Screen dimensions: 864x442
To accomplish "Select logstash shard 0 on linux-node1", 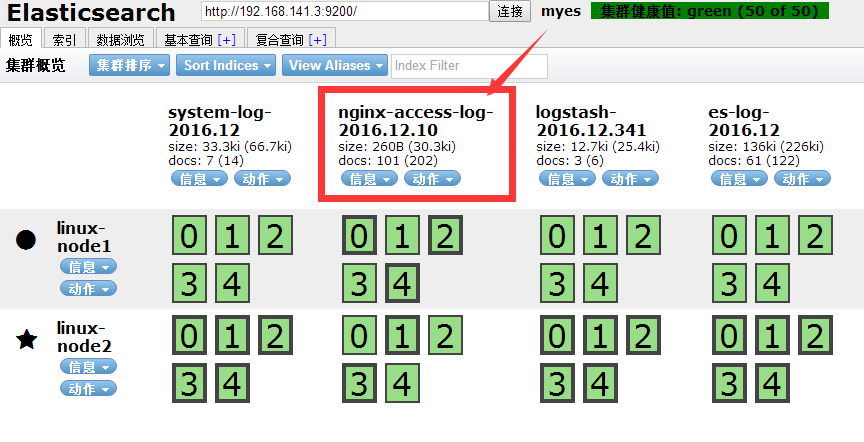I will click(557, 235).
